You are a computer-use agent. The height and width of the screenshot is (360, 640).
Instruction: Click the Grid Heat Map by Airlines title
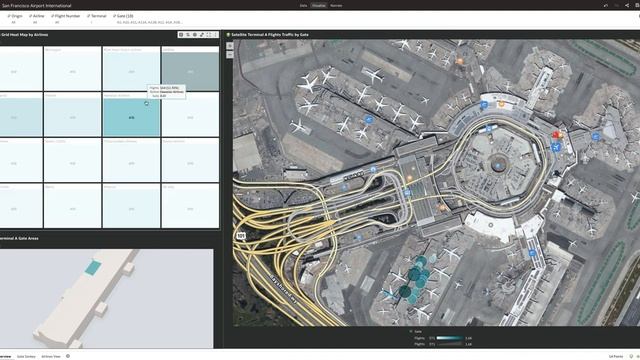click(24, 35)
